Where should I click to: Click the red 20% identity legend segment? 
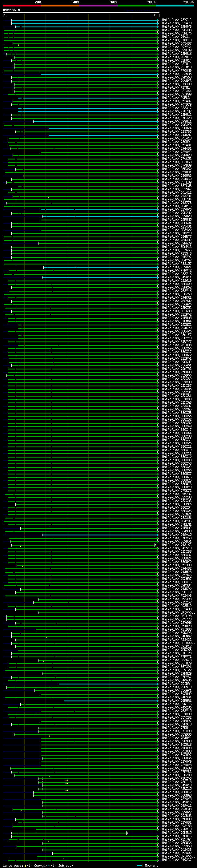point(22,6)
